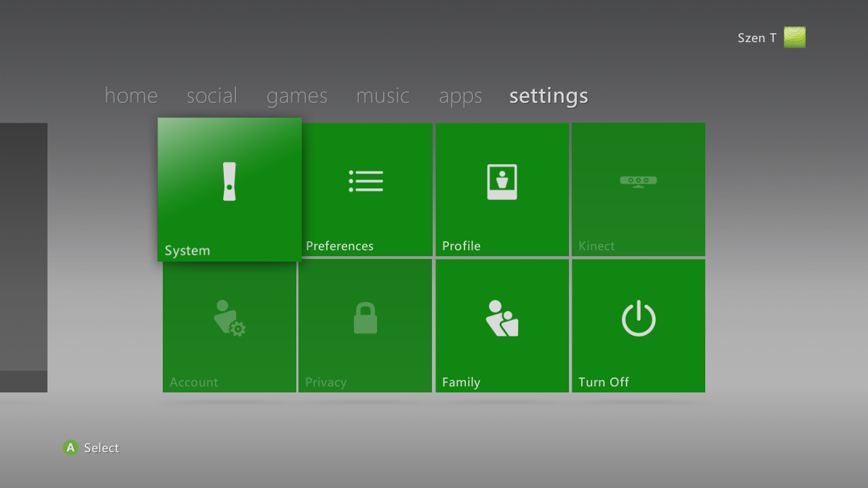Click the Family tile label

coord(461,382)
